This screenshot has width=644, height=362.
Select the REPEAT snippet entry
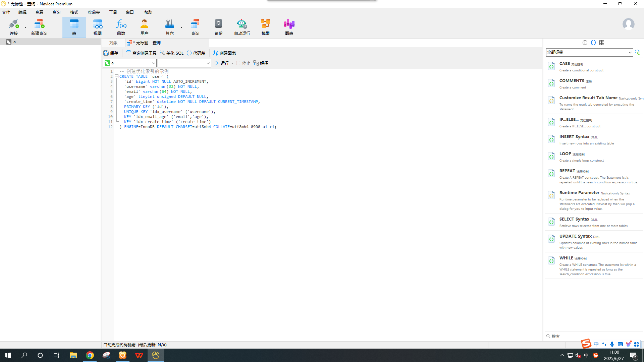click(594, 176)
